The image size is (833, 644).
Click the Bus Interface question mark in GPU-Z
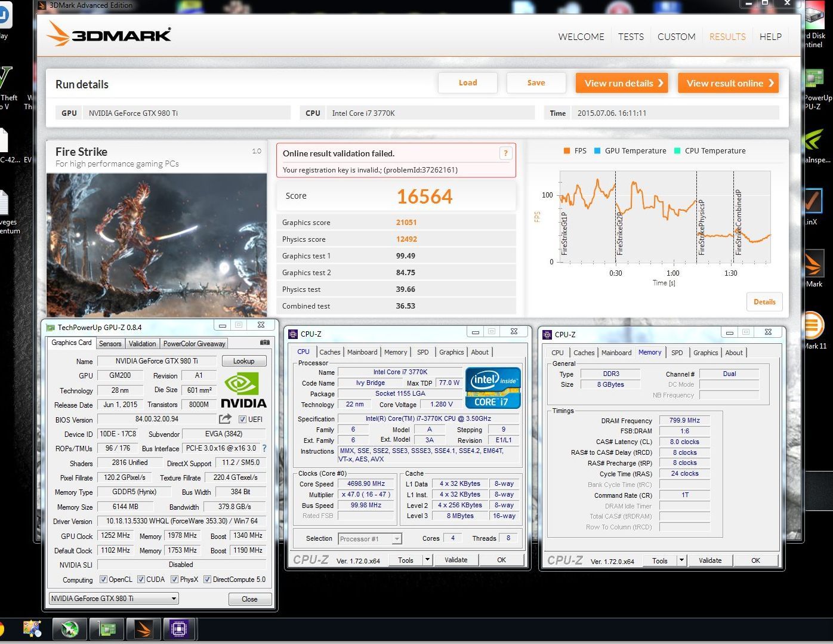264,448
